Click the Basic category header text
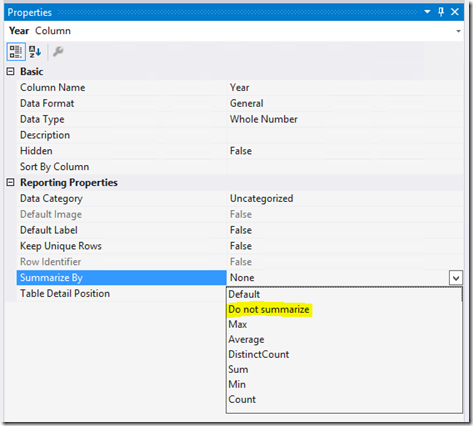Image resolution: width=473 pixels, height=426 pixels. click(x=32, y=71)
